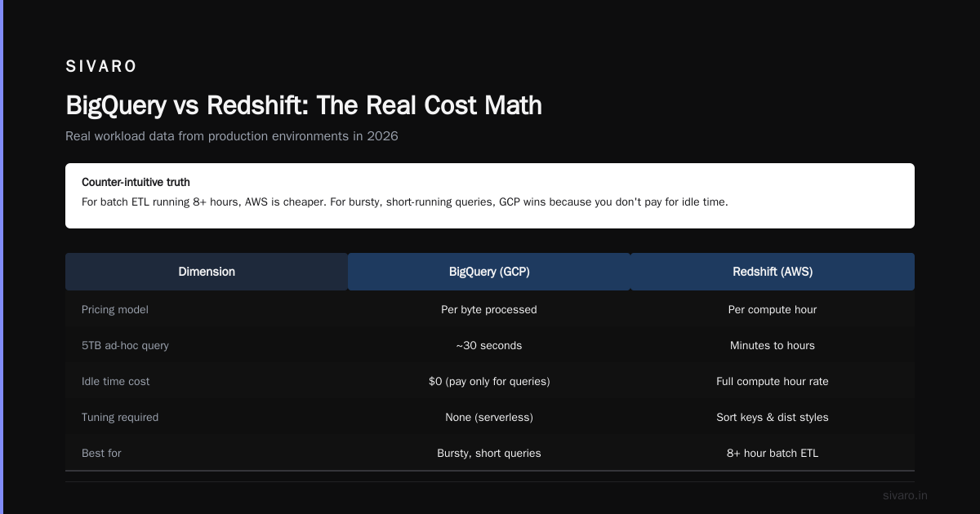Viewport: 980px width, 514px height.
Task: Click the 'Bursty, short queries' cell
Action: coord(489,454)
